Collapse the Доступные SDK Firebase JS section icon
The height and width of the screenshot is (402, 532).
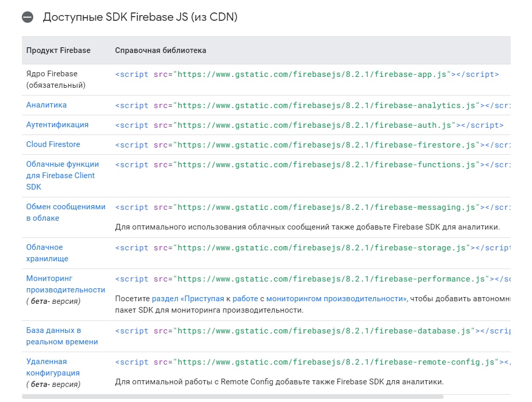[x=28, y=17]
